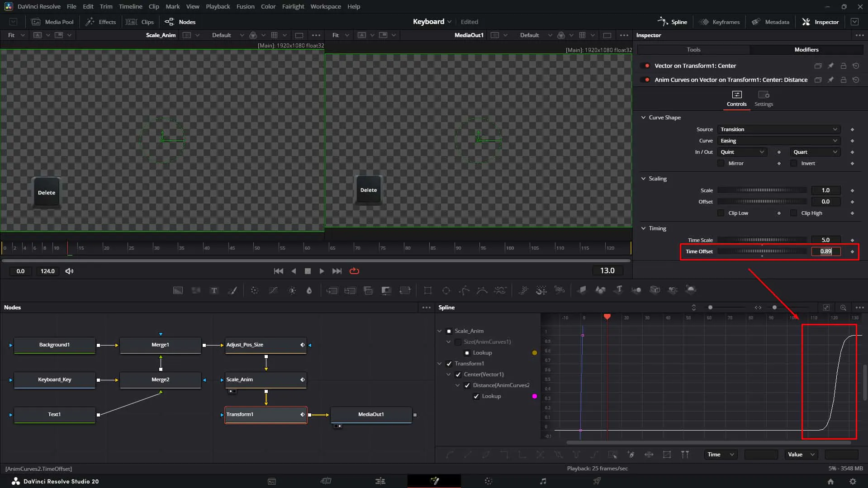Collapse the Curve Shape section
Image resolution: width=868 pixels, height=488 pixels.
(643, 118)
